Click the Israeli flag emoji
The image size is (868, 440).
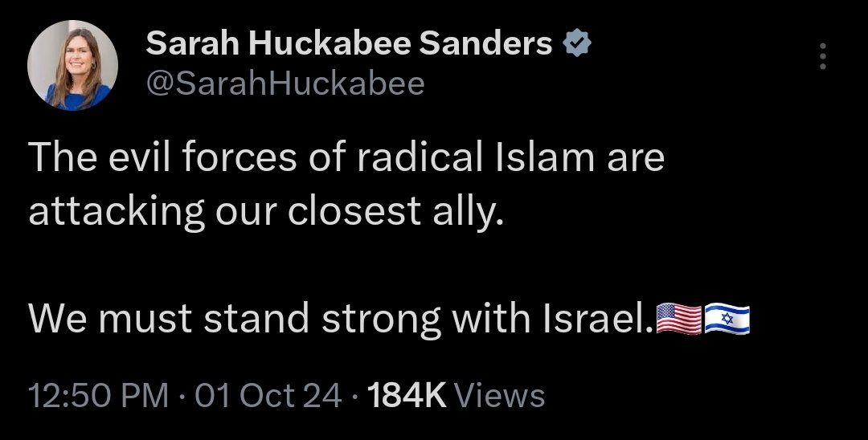coord(727,320)
